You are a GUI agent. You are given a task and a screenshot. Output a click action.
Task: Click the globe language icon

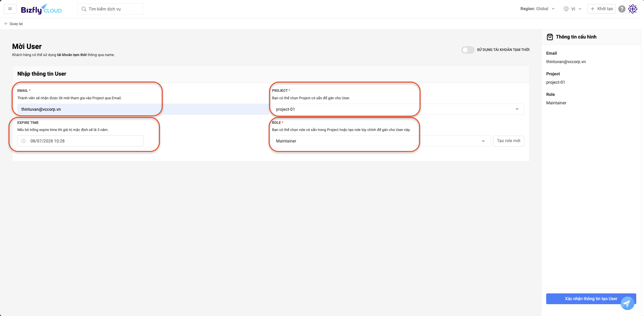tap(566, 9)
